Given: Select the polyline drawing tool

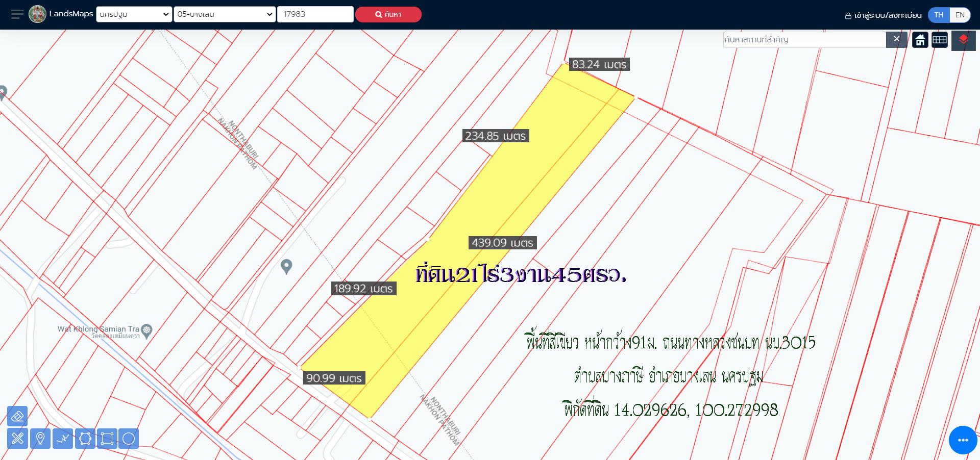Looking at the screenshot, I should tap(63, 439).
